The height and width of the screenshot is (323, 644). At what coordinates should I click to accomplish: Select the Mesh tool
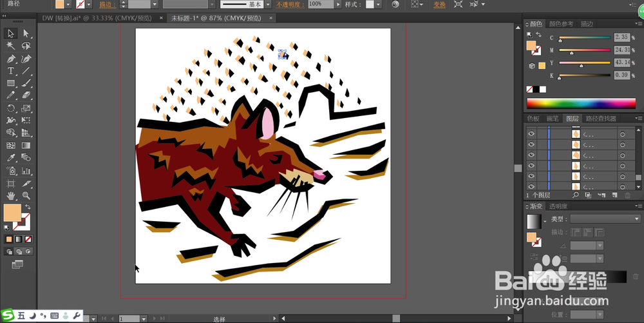pyautogui.click(x=11, y=146)
